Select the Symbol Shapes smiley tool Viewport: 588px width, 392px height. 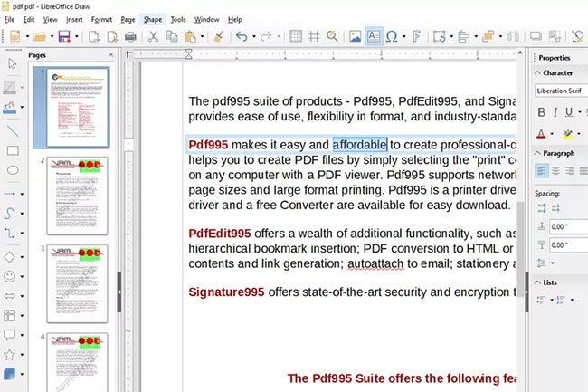tap(10, 276)
